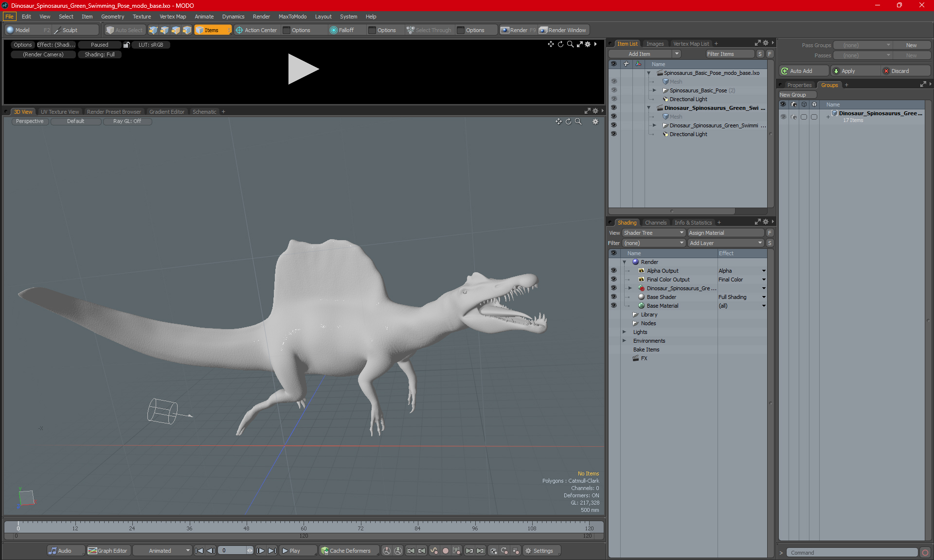Select the Edges selection mode icon
Screen dimensions: 934x560
[x=164, y=30]
